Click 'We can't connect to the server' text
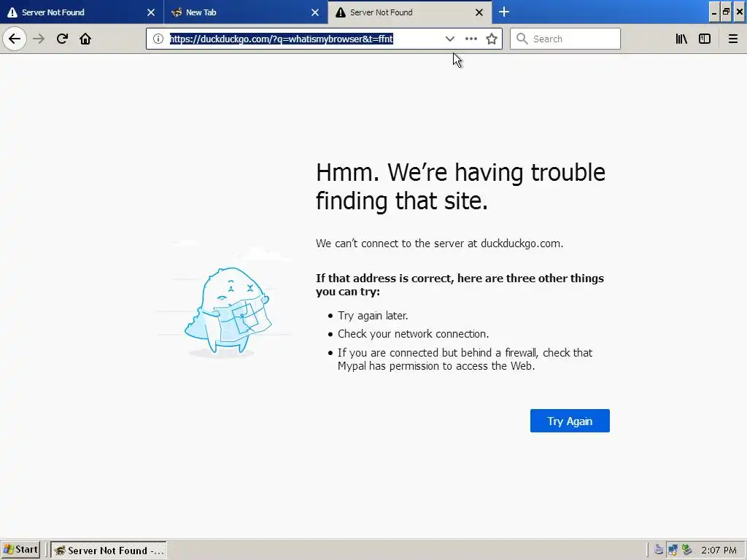The width and height of the screenshot is (747, 560). [439, 244]
